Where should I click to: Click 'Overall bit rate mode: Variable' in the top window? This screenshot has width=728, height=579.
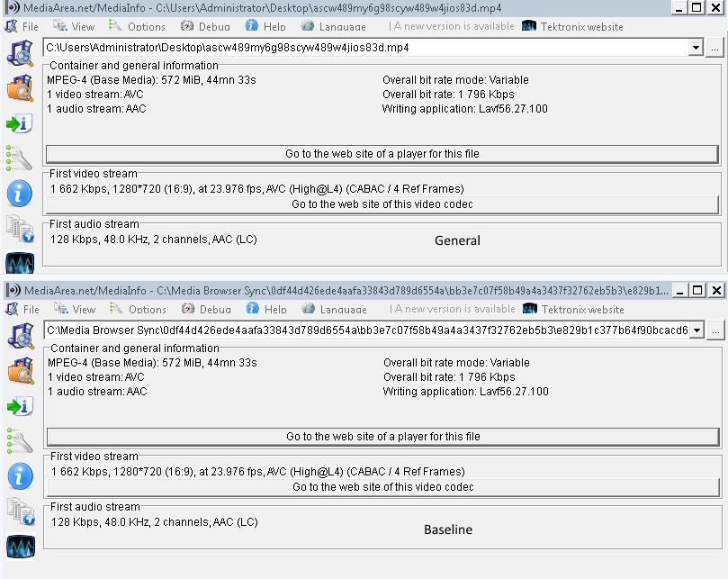pos(455,80)
